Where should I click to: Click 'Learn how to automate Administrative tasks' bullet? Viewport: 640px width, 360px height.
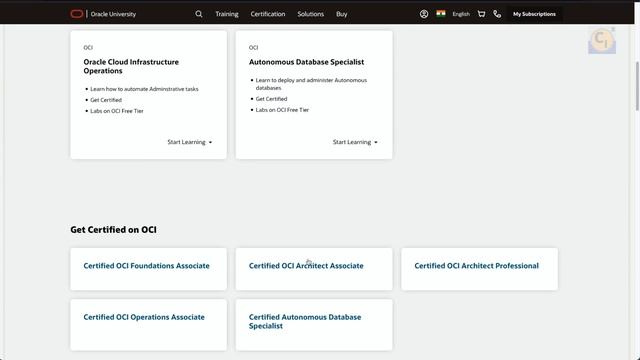pos(144,89)
